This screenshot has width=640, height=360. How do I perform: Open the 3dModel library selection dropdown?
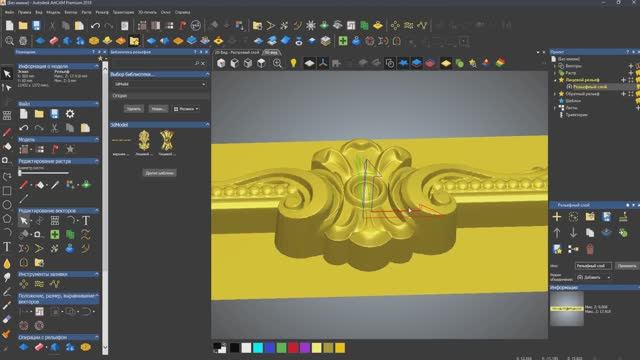point(160,84)
